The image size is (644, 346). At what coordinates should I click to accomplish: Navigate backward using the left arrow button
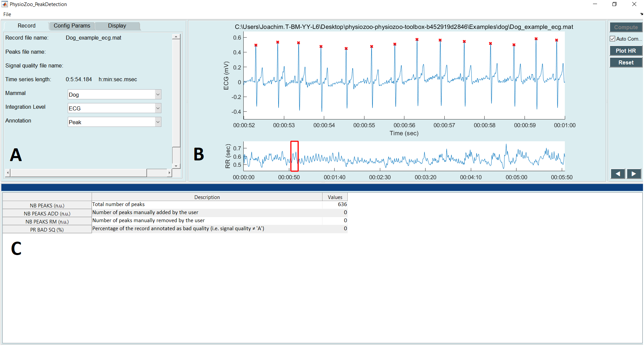[x=617, y=174]
